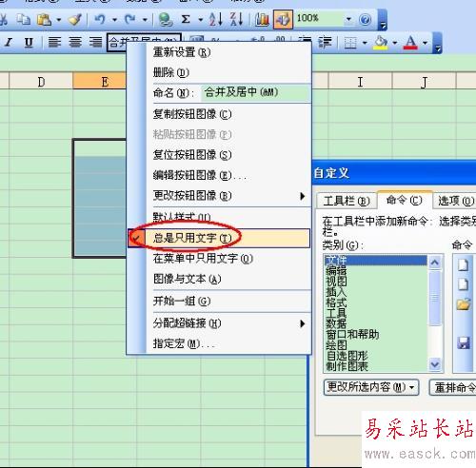
Task: Click the Open folder icon in commands list
Action: click(464, 304)
